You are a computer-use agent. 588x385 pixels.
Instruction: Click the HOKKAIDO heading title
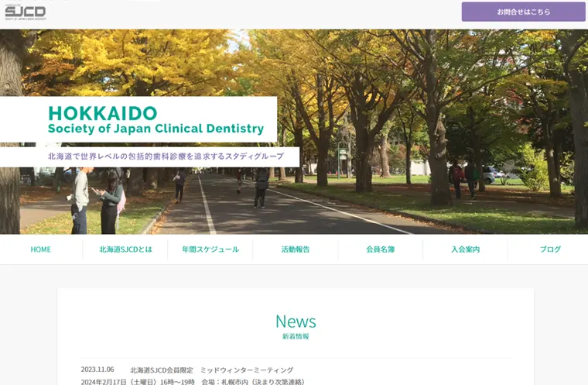click(x=103, y=113)
